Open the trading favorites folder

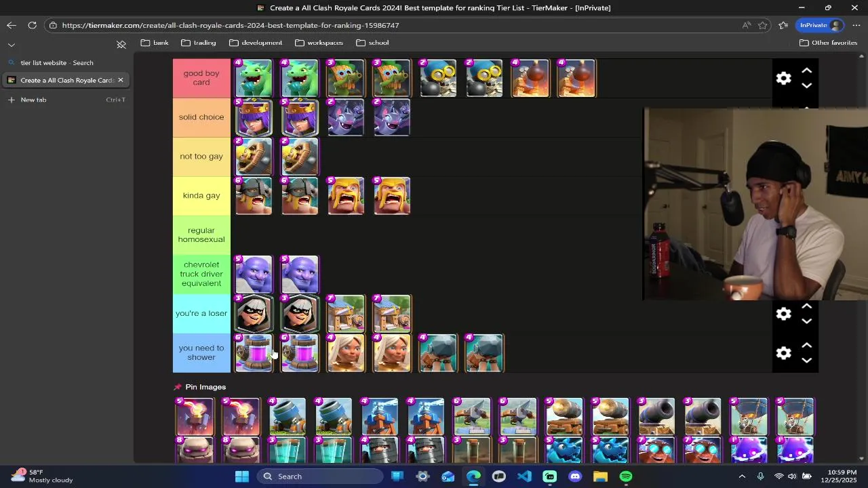pyautogui.click(x=199, y=43)
